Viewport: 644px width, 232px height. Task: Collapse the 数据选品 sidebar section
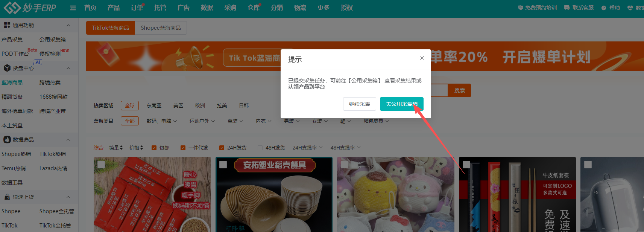coord(68,140)
